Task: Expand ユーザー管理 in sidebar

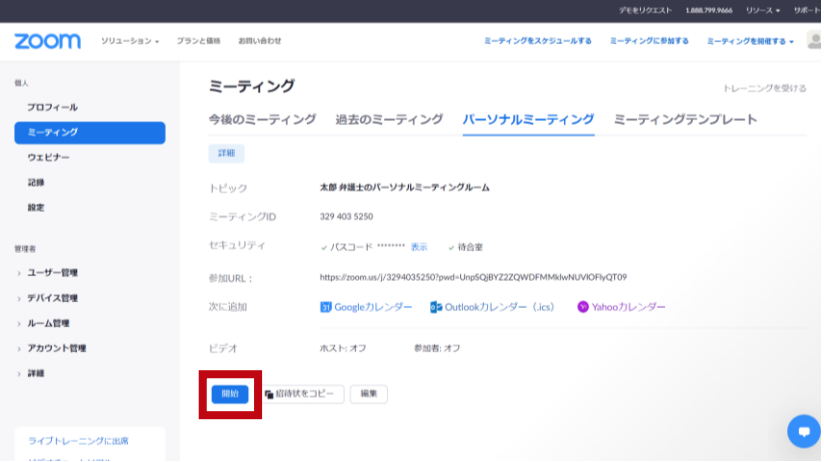Action: [52, 273]
